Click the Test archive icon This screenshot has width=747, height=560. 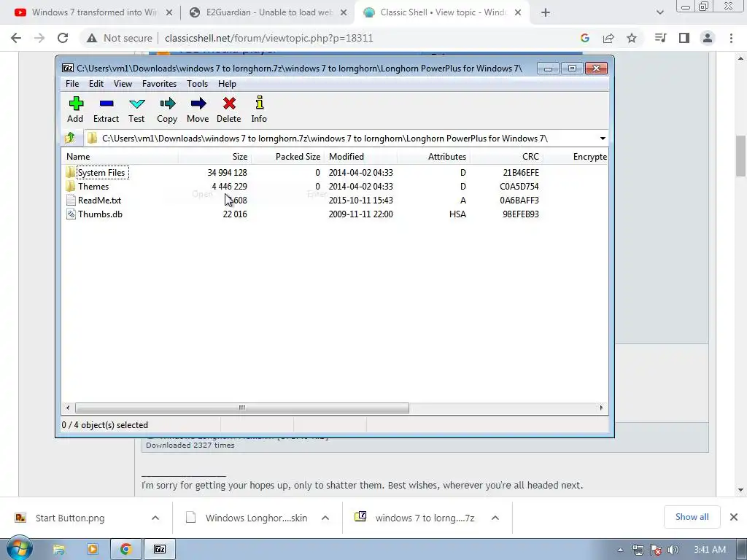pos(136,104)
